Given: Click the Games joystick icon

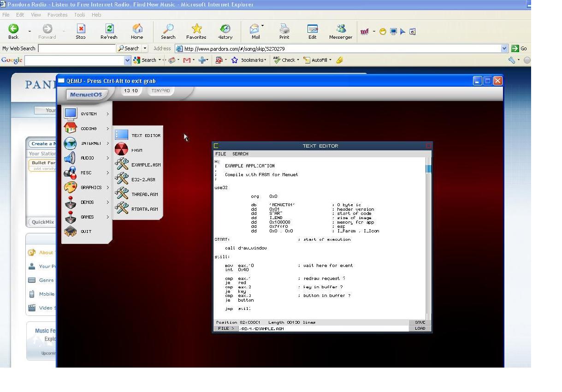Looking at the screenshot, I should tap(71, 217).
